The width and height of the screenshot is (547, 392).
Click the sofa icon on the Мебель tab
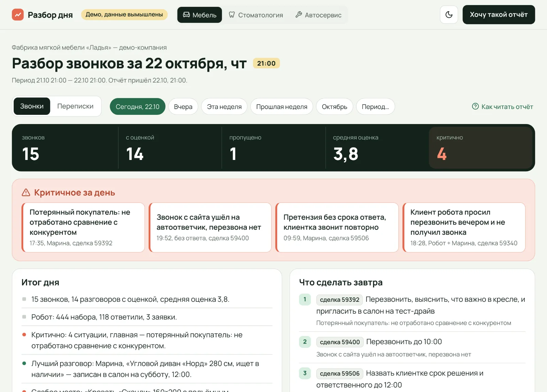pos(186,15)
